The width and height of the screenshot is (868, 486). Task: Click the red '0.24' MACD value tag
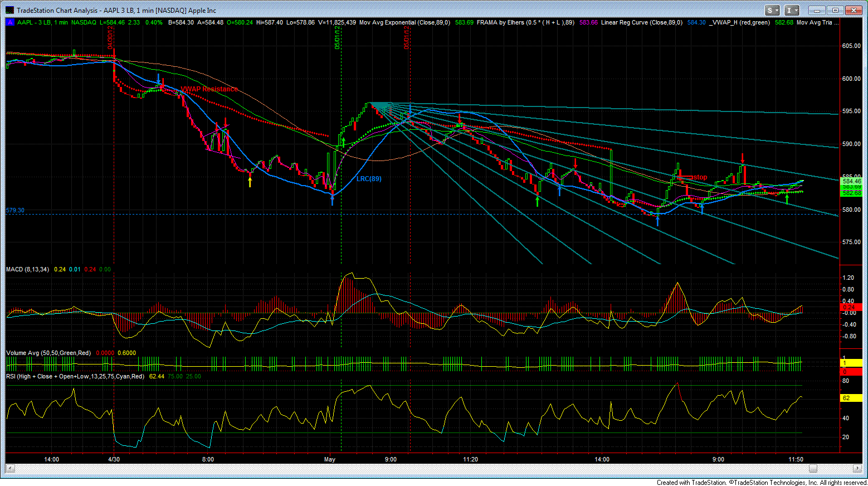point(851,307)
